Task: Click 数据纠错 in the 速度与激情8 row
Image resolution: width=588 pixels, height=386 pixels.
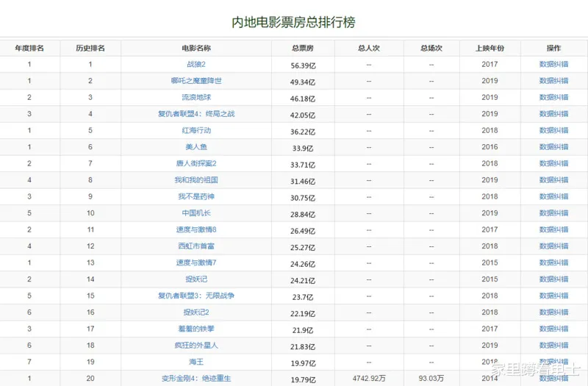Action: click(553, 229)
